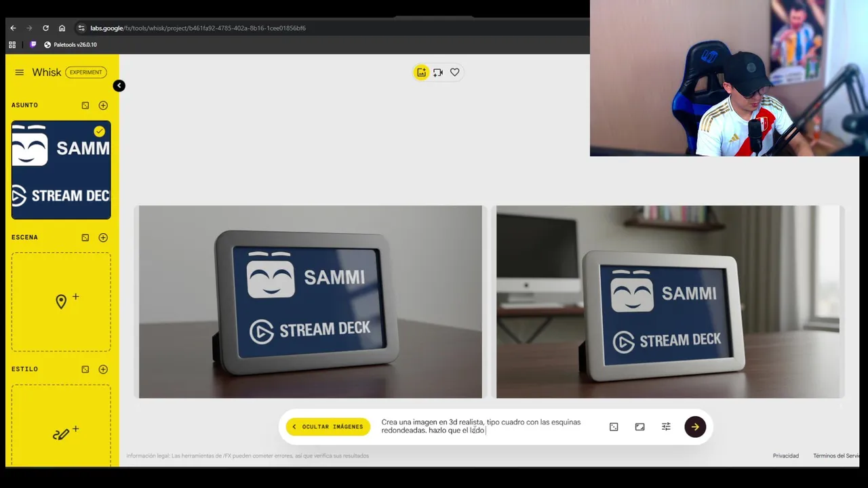Open the right generated SAMMI frame image
The width and height of the screenshot is (868, 488).
(668, 302)
